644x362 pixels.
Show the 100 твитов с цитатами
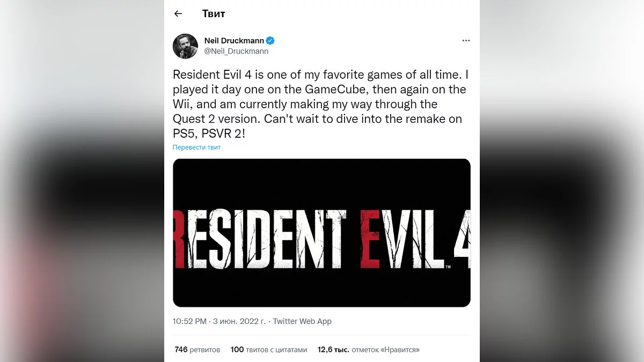268,350
